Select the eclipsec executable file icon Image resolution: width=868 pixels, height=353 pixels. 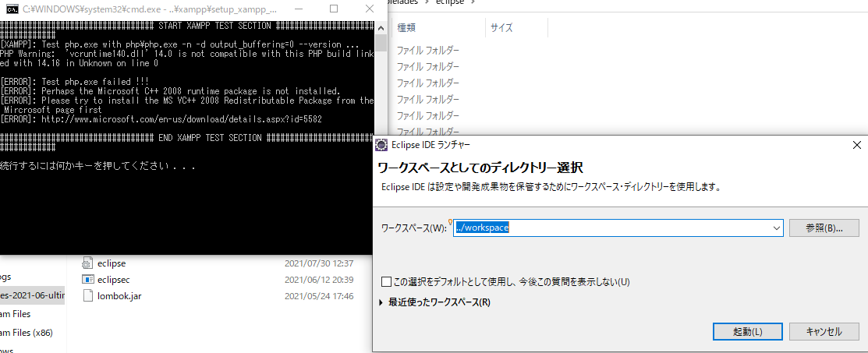pyautogui.click(x=88, y=280)
